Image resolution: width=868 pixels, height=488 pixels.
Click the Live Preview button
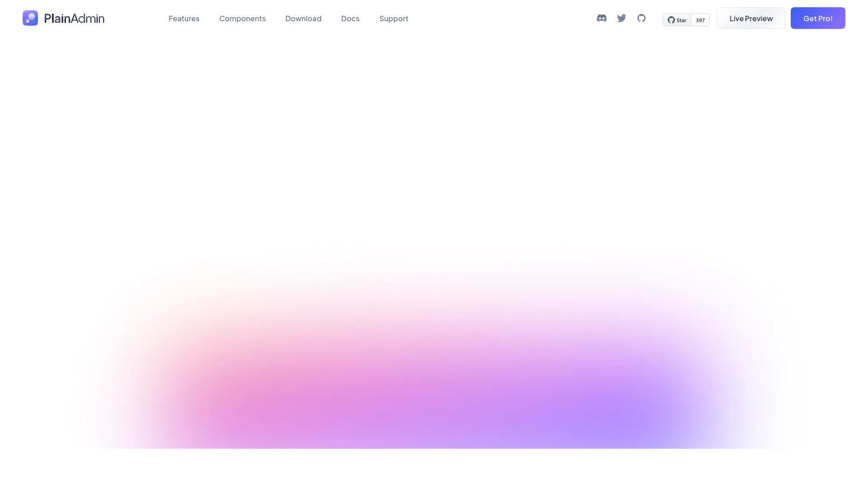[x=751, y=18]
